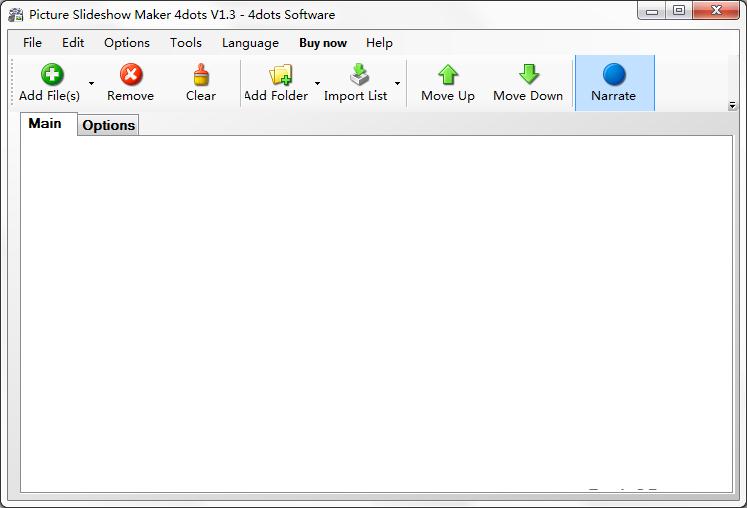
Task: Open the Options menu
Action: [x=127, y=43]
